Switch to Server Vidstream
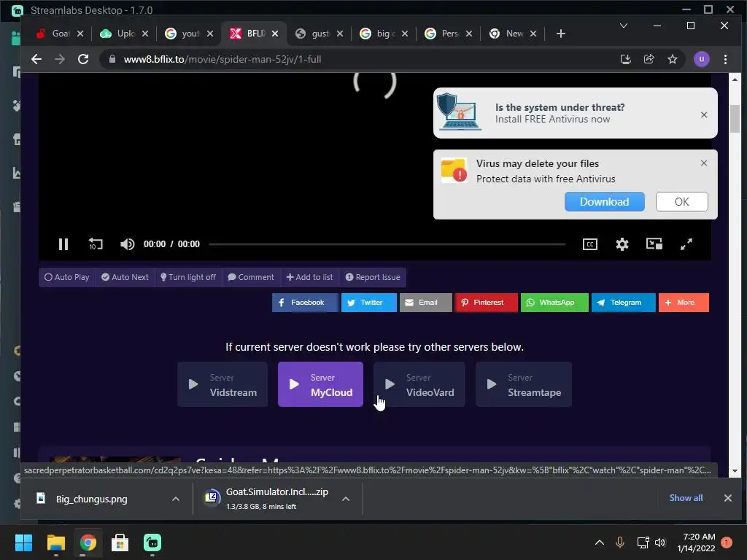This screenshot has width=747, height=560. (222, 384)
